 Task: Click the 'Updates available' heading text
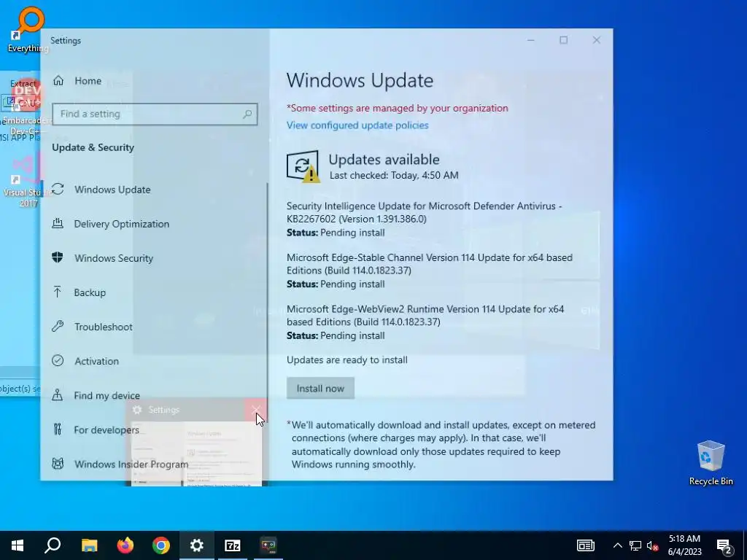pyautogui.click(x=384, y=160)
